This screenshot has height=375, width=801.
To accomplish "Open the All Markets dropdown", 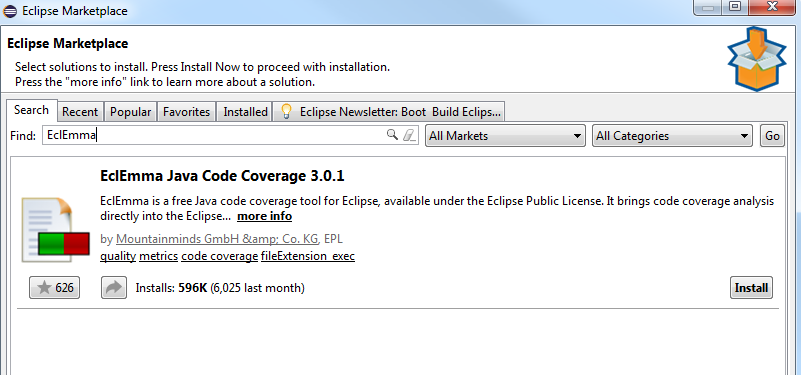I will click(505, 136).
